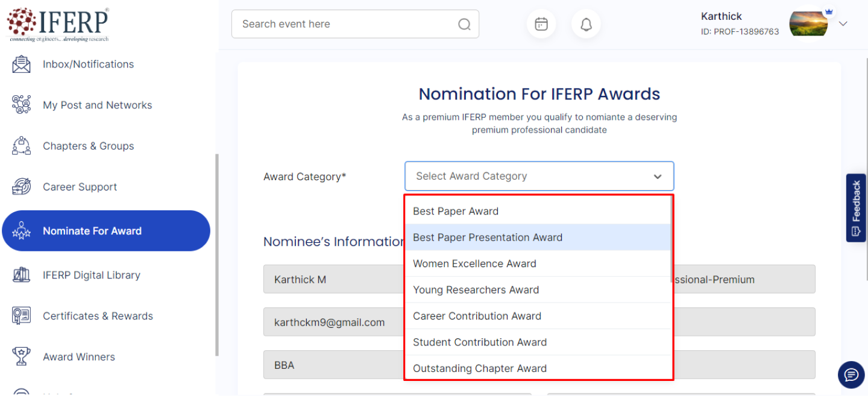The image size is (868, 396).
Task: Click the Inbox/Notifications envelope icon
Action: (x=22, y=64)
